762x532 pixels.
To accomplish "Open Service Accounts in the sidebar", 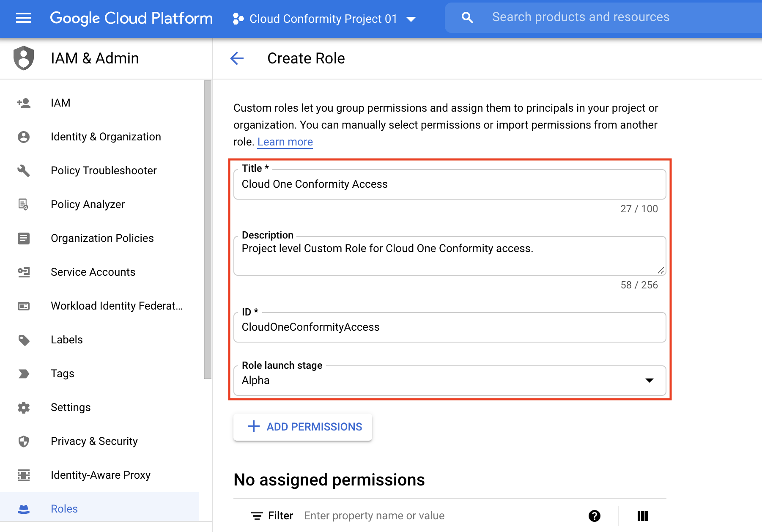I will click(x=93, y=272).
